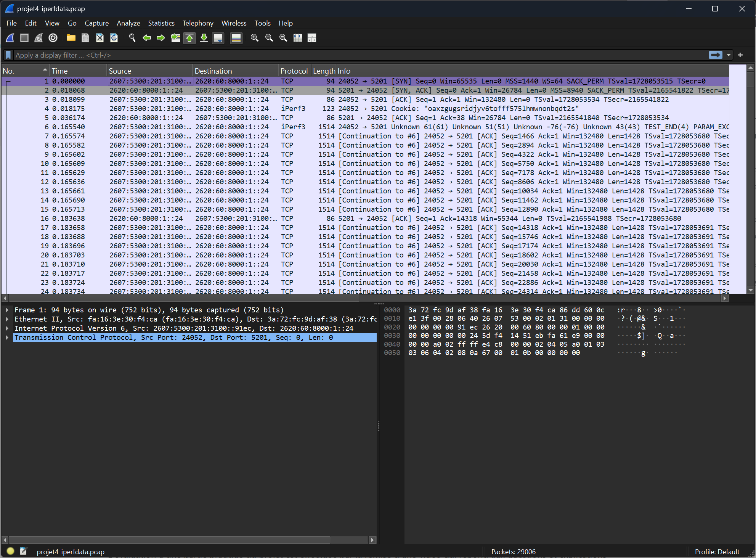Open the display filter bookmark dropdown
Image resolution: width=756 pixels, height=558 pixels.
tap(8, 55)
